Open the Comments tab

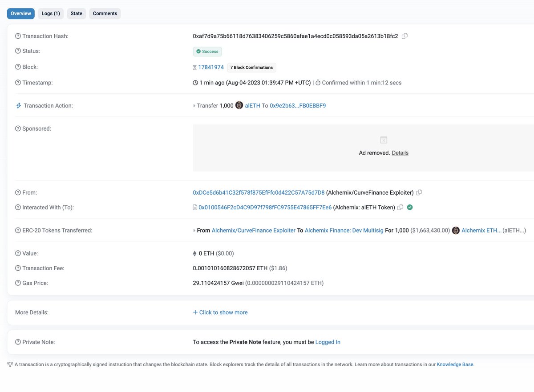pyautogui.click(x=105, y=13)
